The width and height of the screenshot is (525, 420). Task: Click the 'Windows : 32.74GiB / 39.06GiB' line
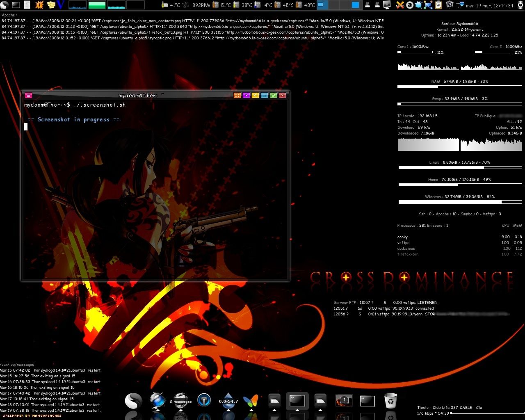click(460, 197)
